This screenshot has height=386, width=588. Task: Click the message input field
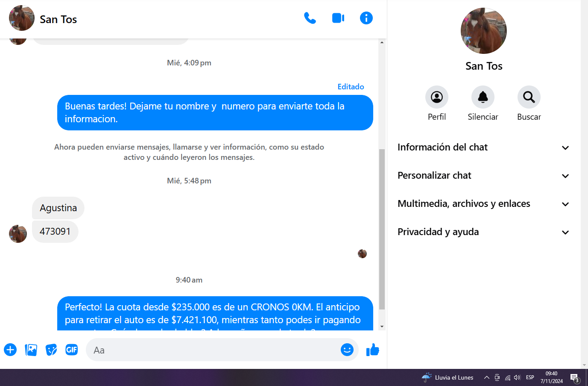tap(222, 350)
